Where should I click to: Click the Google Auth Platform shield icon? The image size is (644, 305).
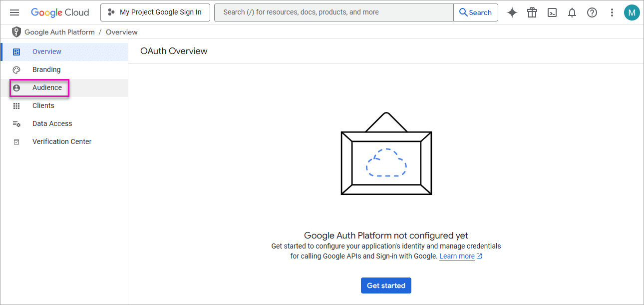16,32
